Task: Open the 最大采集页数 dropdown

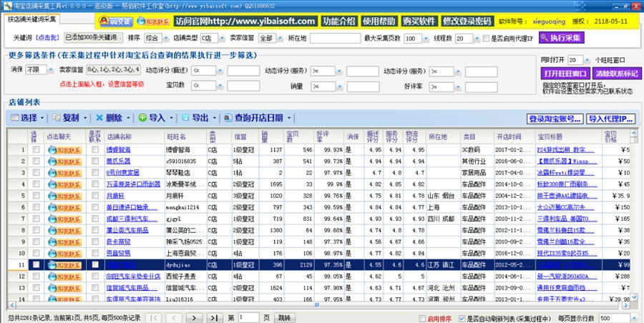Action: pyautogui.click(x=426, y=39)
